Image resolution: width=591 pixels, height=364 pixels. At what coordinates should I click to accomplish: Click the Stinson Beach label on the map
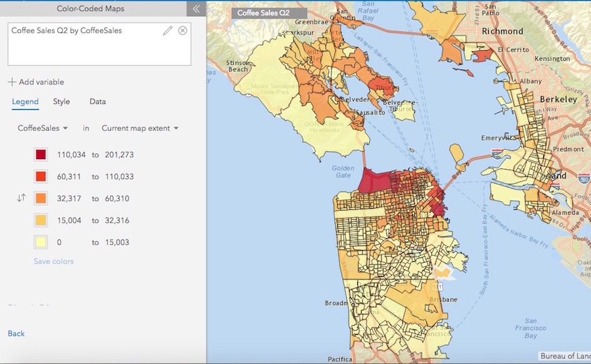tap(238, 66)
